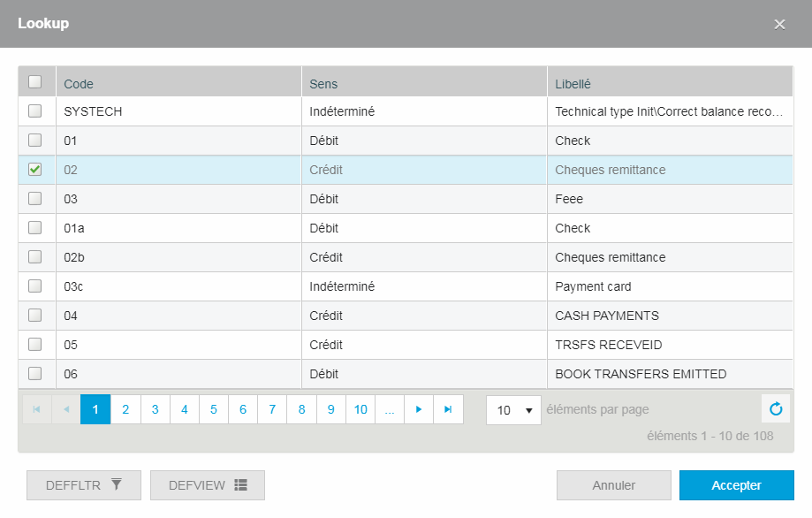Tick the checkbox for code 05
Screen dimensions: 812x518
(35, 345)
